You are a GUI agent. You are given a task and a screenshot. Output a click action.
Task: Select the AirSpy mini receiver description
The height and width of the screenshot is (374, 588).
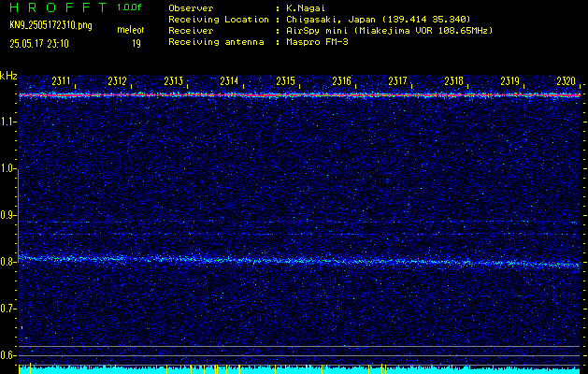[389, 30]
